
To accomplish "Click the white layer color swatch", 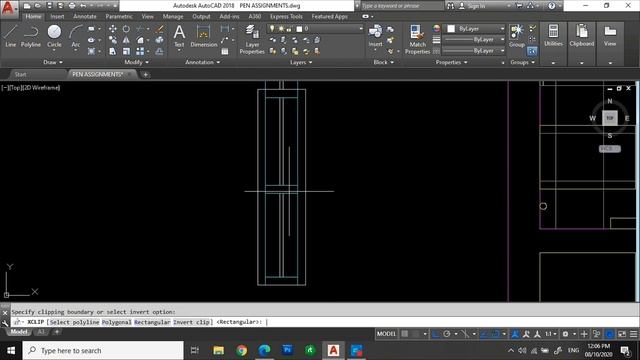I will pyautogui.click(x=299, y=29).
